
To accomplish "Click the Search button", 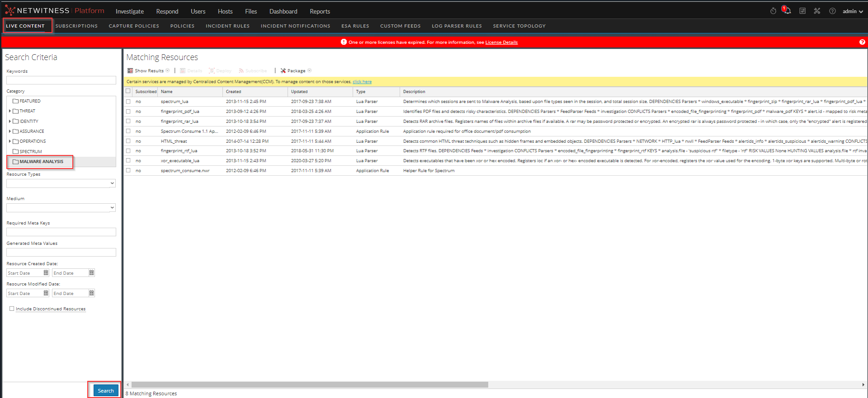I will point(106,390).
